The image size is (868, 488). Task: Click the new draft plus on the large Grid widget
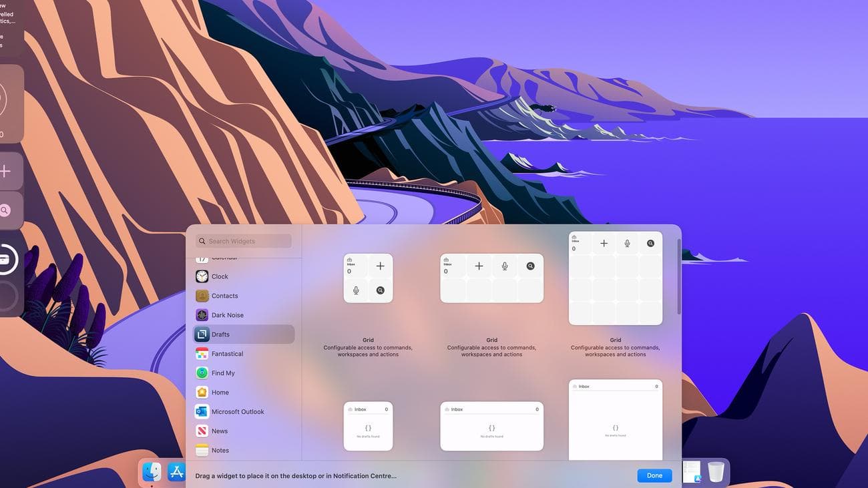(604, 243)
